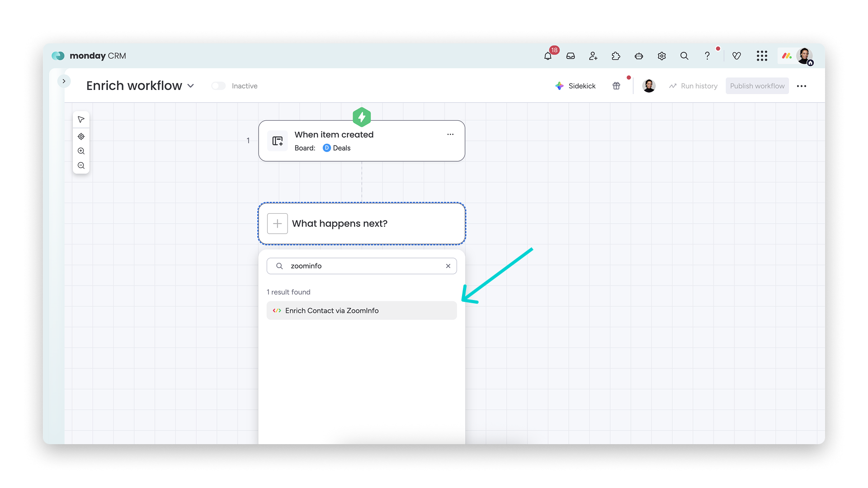Expand the collapsed left sidebar
Image resolution: width=868 pixels, height=488 pixels.
[64, 81]
